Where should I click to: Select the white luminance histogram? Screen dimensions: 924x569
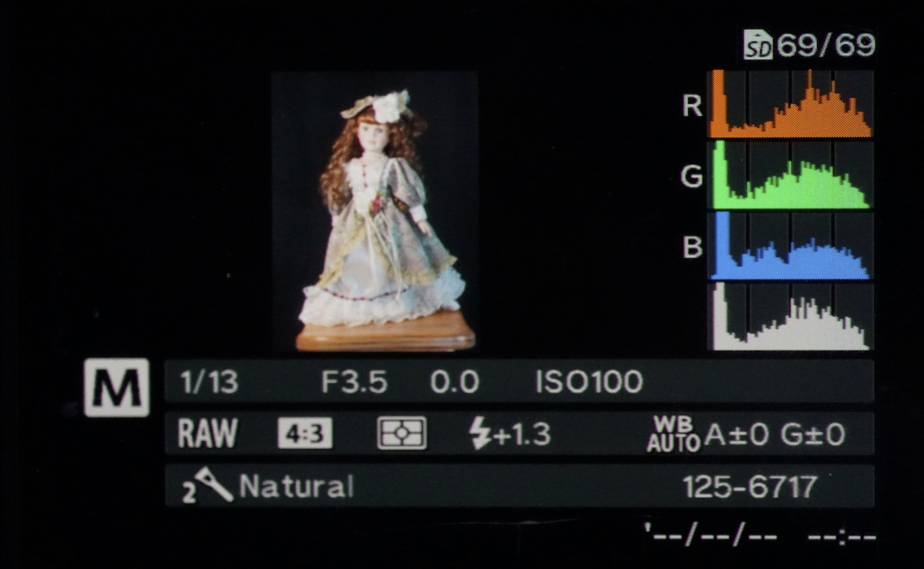tap(790, 317)
